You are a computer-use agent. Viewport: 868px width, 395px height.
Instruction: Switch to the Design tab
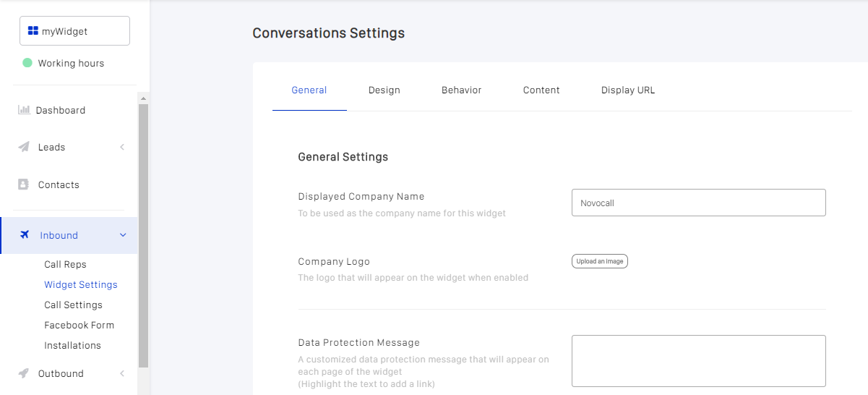tap(384, 90)
